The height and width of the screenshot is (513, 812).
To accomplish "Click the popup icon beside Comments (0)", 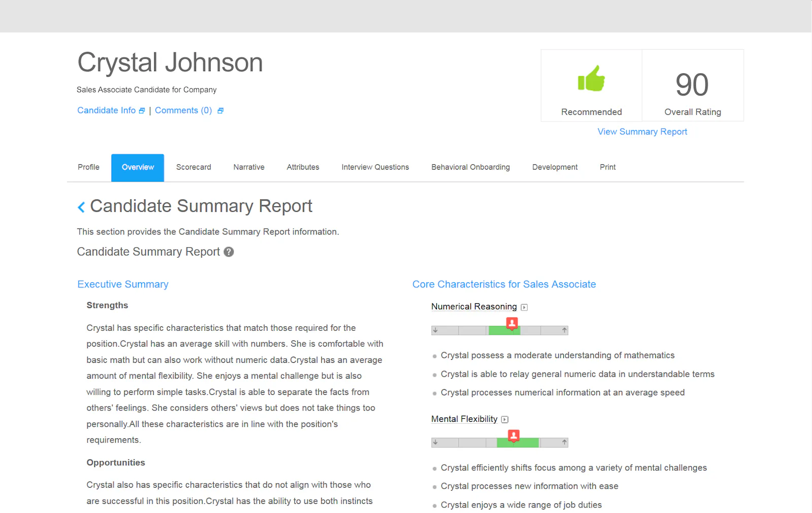I will [220, 110].
